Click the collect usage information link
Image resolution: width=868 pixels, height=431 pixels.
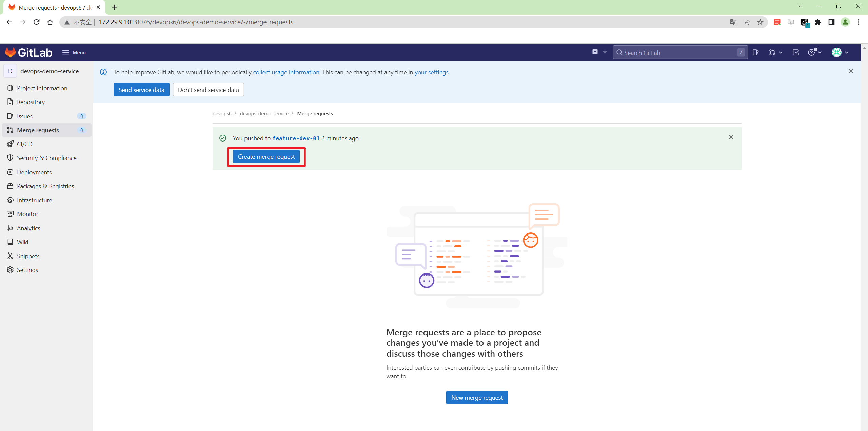(x=285, y=72)
